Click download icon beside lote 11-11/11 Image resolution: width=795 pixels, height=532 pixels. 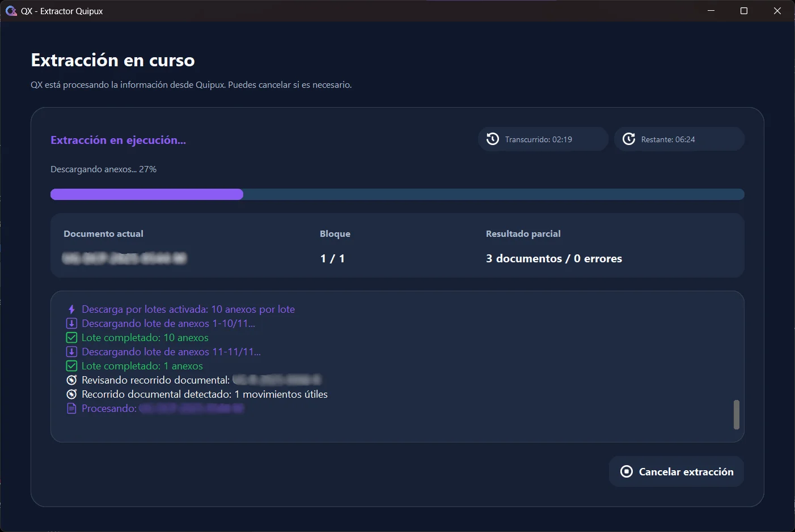point(71,352)
